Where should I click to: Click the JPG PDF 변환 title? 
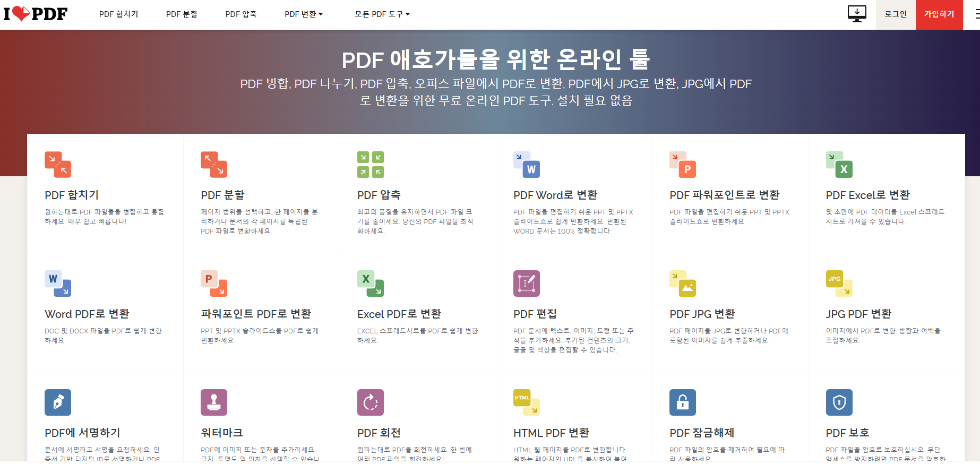point(859,314)
